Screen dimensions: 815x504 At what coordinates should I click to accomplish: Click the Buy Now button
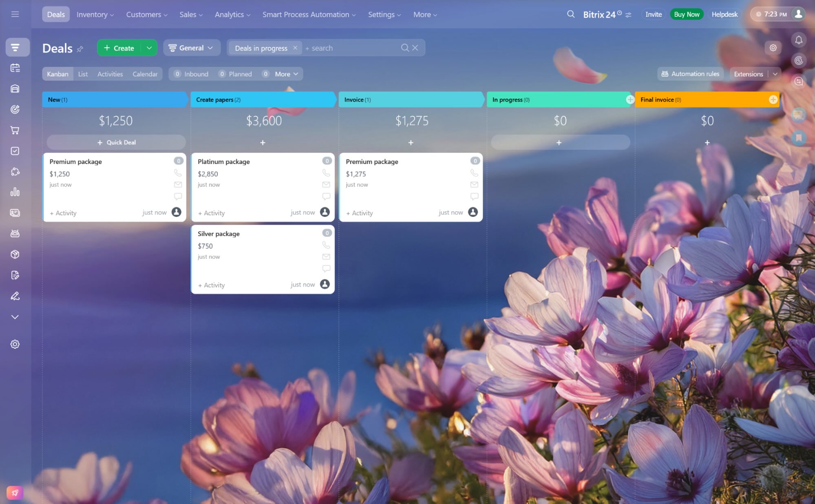(686, 14)
